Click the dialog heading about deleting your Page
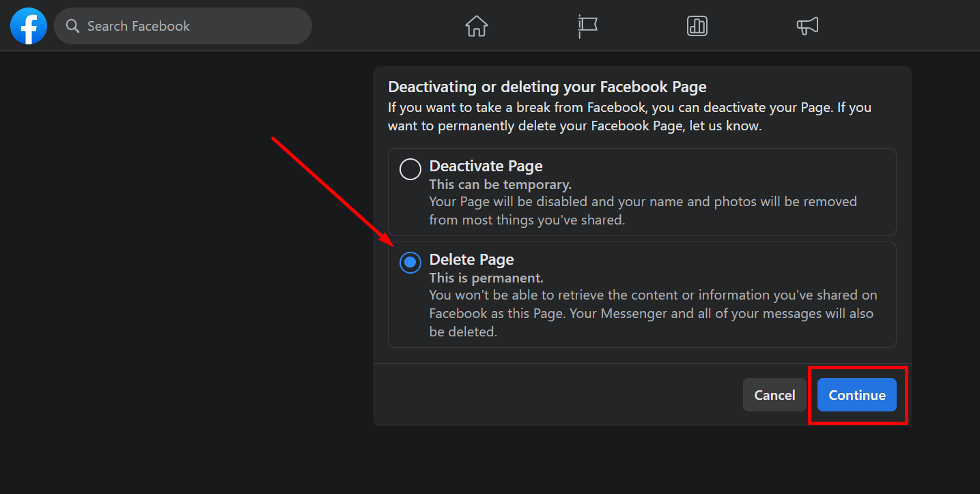The image size is (980, 494). coord(546,87)
